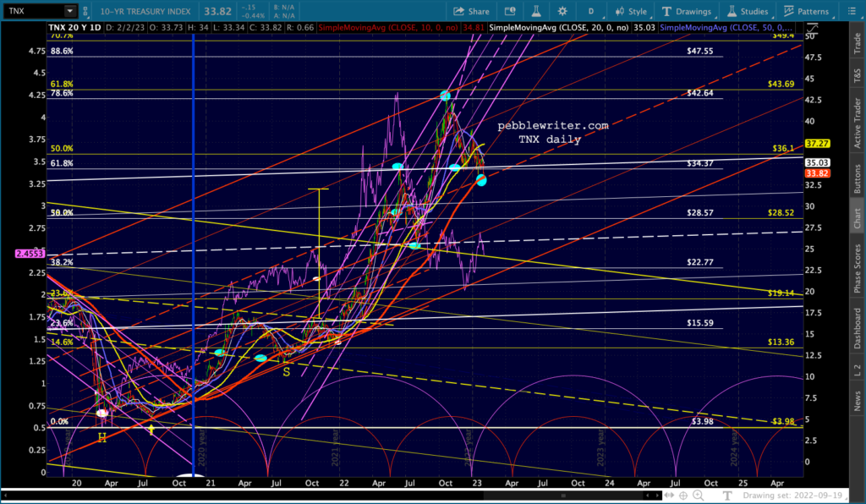
Task: Click the $28.57 level label
Action: pos(699,212)
